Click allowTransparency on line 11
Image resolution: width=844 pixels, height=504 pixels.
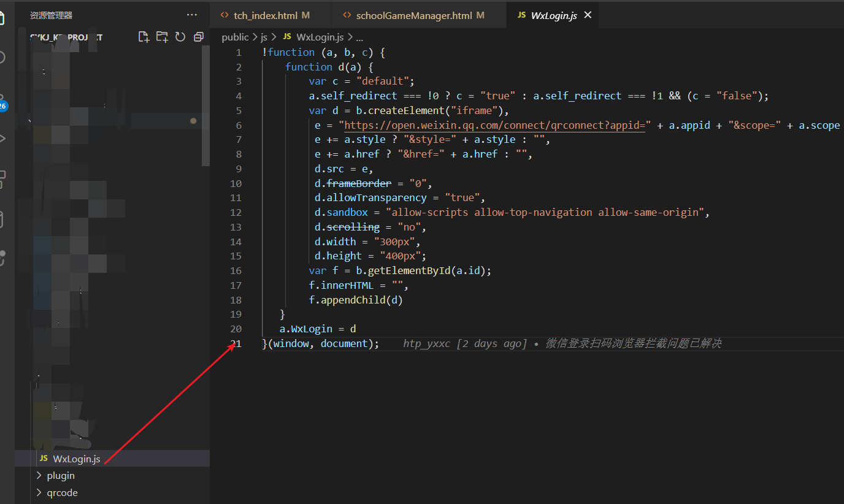[x=377, y=198]
